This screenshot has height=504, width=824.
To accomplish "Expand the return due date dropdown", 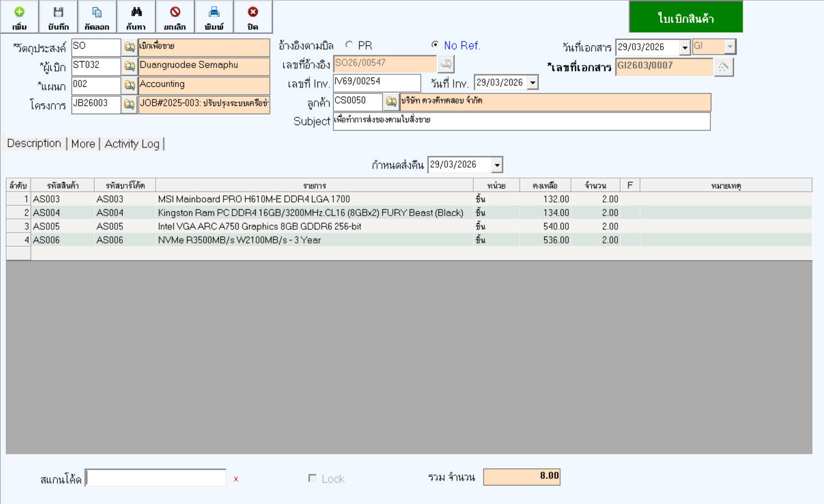I will (497, 165).
